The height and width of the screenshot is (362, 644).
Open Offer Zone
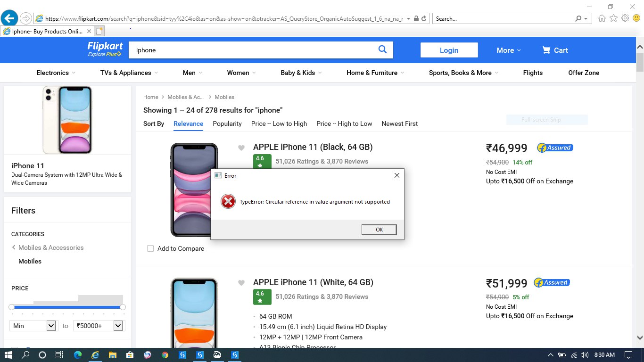click(584, 73)
